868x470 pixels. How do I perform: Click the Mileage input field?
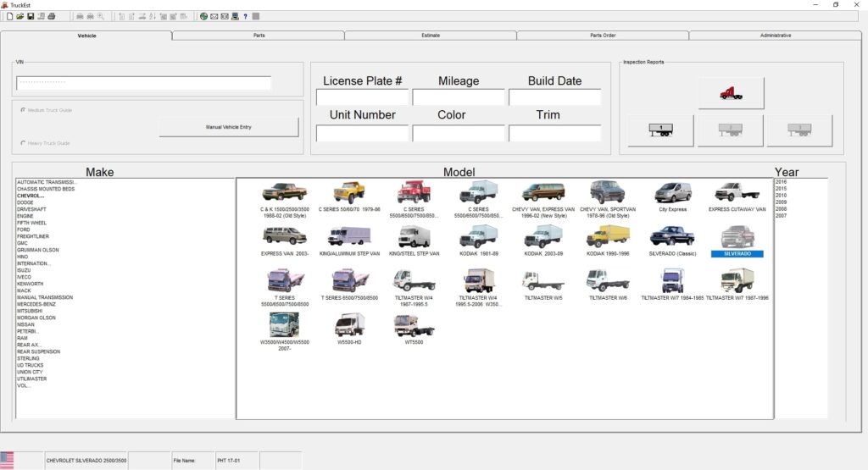pos(459,97)
